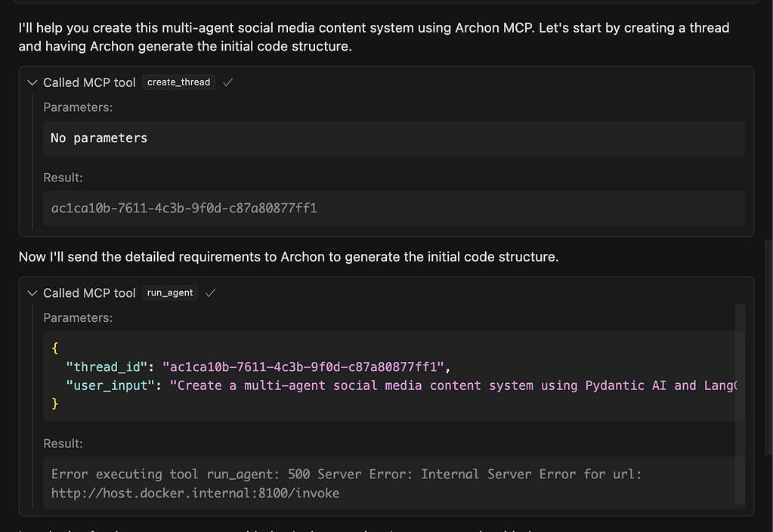Click the thread ID in create_thread's result
The height and width of the screenshot is (532, 773).
[184, 208]
